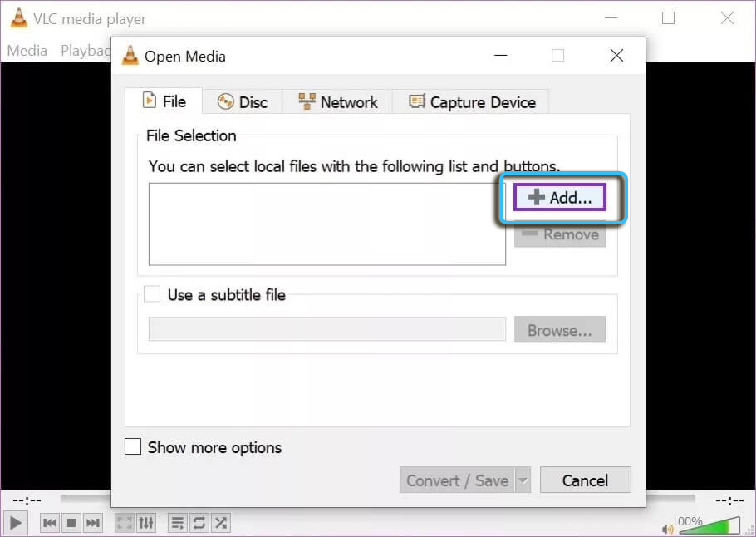
Task: Click the Add... file button
Action: [560, 198]
